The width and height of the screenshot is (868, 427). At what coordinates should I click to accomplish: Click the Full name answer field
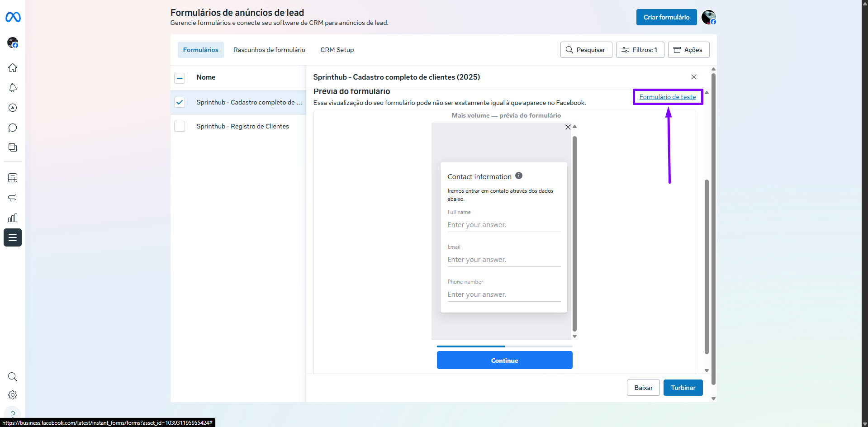coord(504,225)
